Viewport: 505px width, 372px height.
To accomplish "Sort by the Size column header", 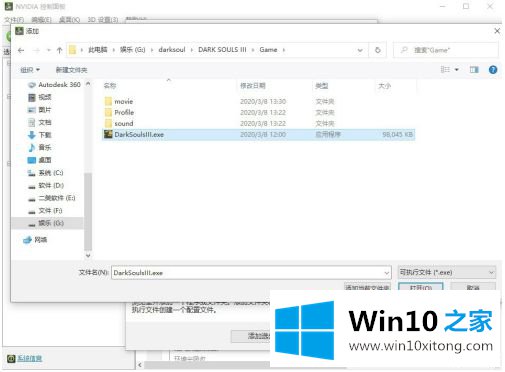I will click(x=384, y=86).
